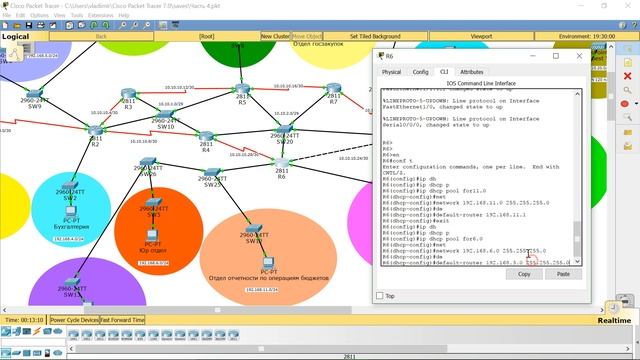Click the Paste button in CLI window
The width and height of the screenshot is (640, 360).
tap(563, 274)
